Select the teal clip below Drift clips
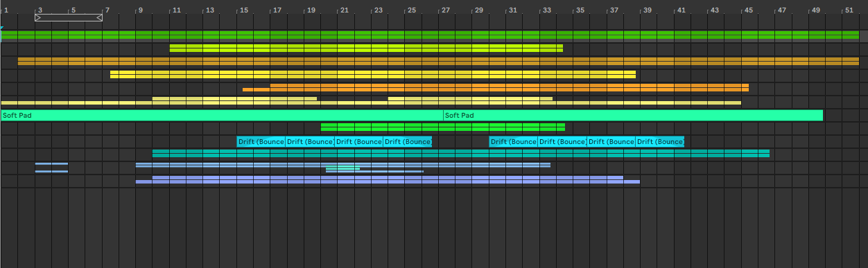868x268 pixels. (x=461, y=153)
